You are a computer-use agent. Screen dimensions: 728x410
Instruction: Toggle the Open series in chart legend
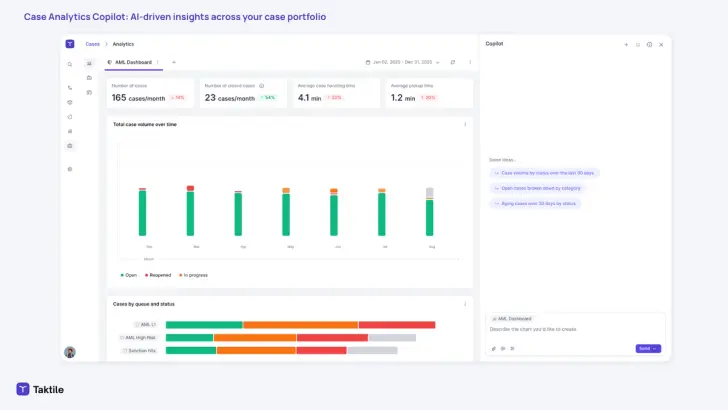coord(129,275)
